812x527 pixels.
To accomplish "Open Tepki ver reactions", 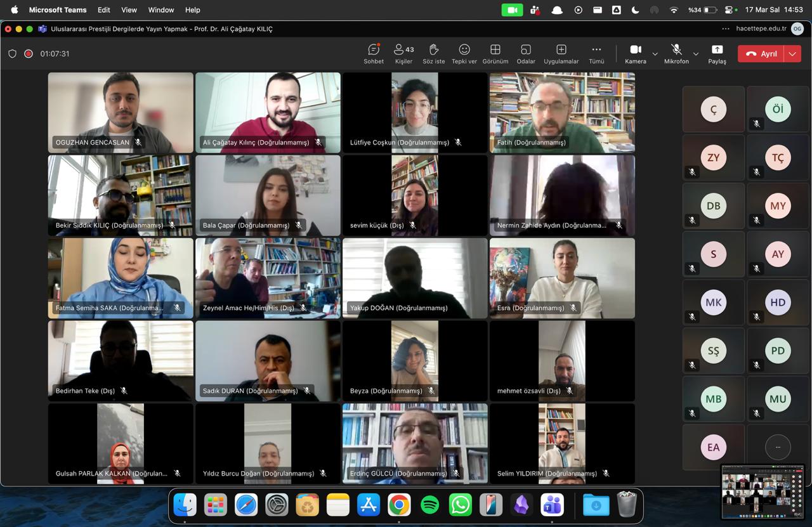I will [464, 53].
